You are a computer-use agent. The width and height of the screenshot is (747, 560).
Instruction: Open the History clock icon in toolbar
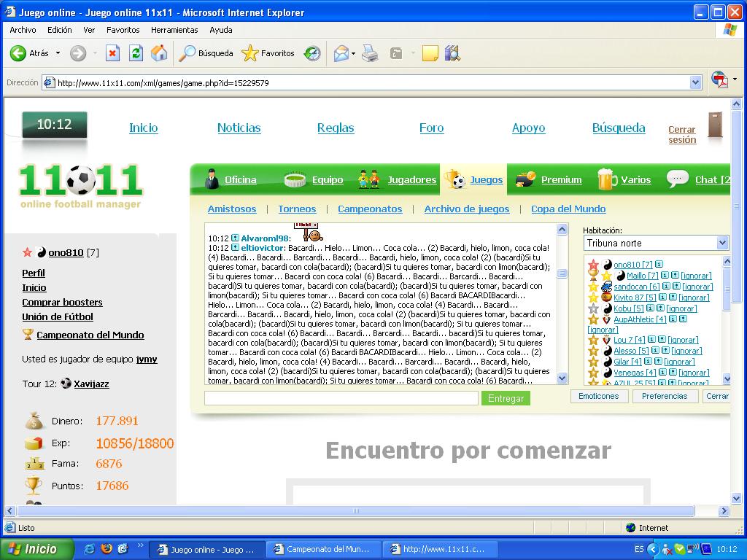312,53
